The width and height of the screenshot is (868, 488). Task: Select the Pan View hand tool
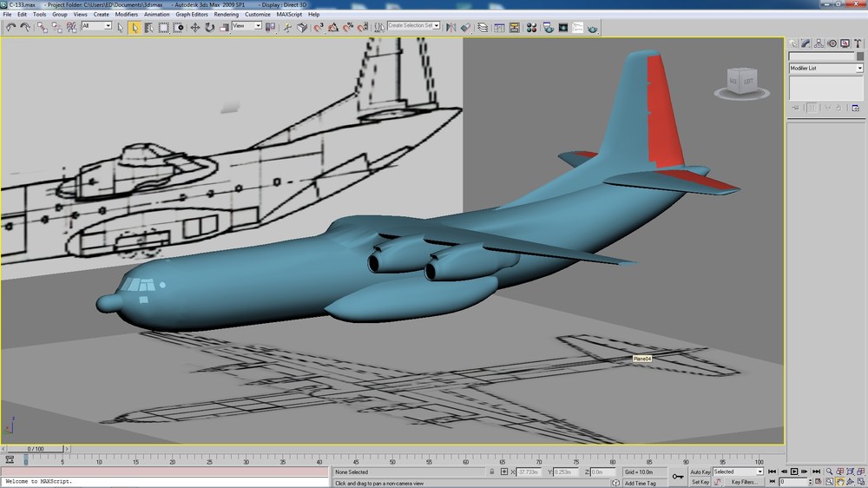coord(840,482)
